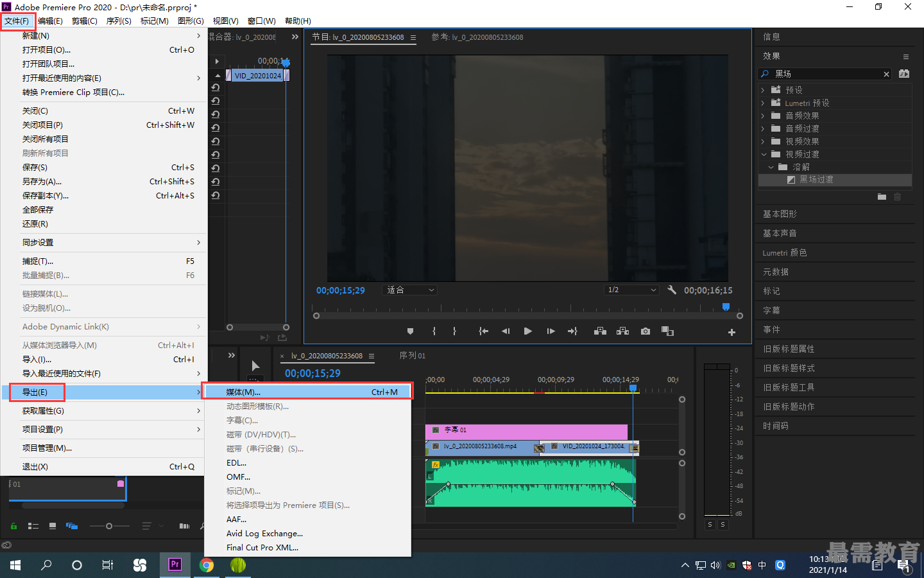Click the project panel thumbnail zoom slider
Image resolution: width=924 pixels, height=578 pixels.
(x=109, y=526)
